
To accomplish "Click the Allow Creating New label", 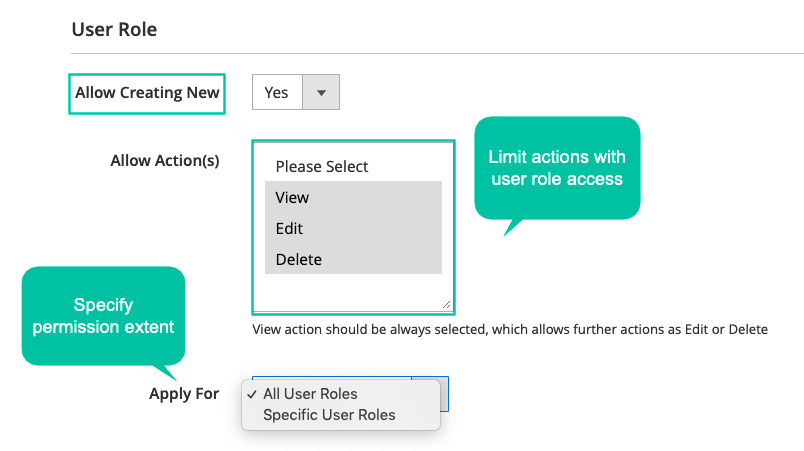I will [x=147, y=93].
